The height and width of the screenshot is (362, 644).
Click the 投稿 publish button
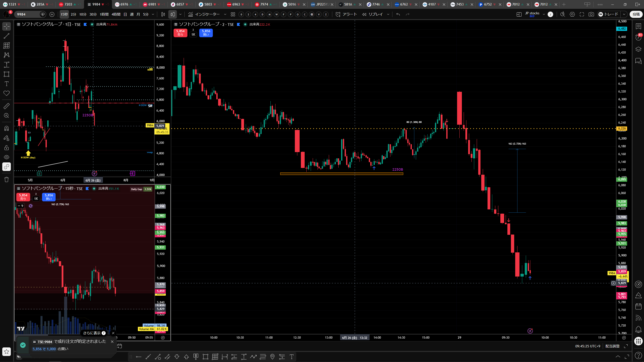(x=636, y=14)
